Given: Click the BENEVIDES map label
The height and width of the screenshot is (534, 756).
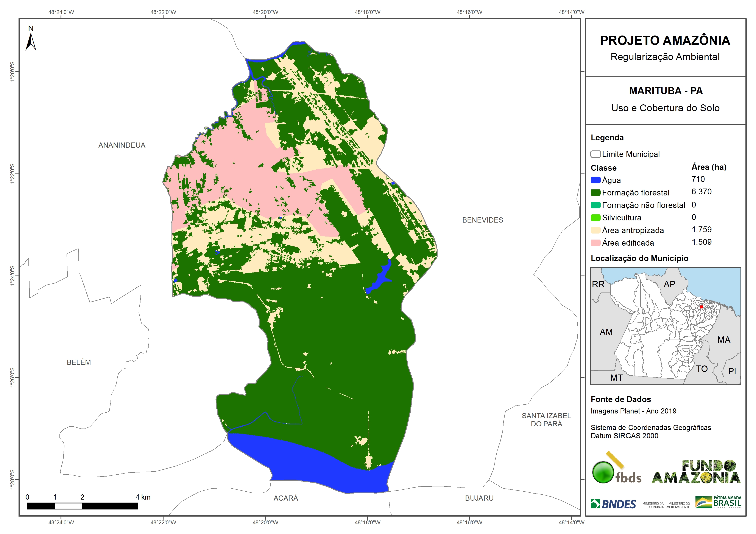Looking at the screenshot, I should pyautogui.click(x=482, y=220).
